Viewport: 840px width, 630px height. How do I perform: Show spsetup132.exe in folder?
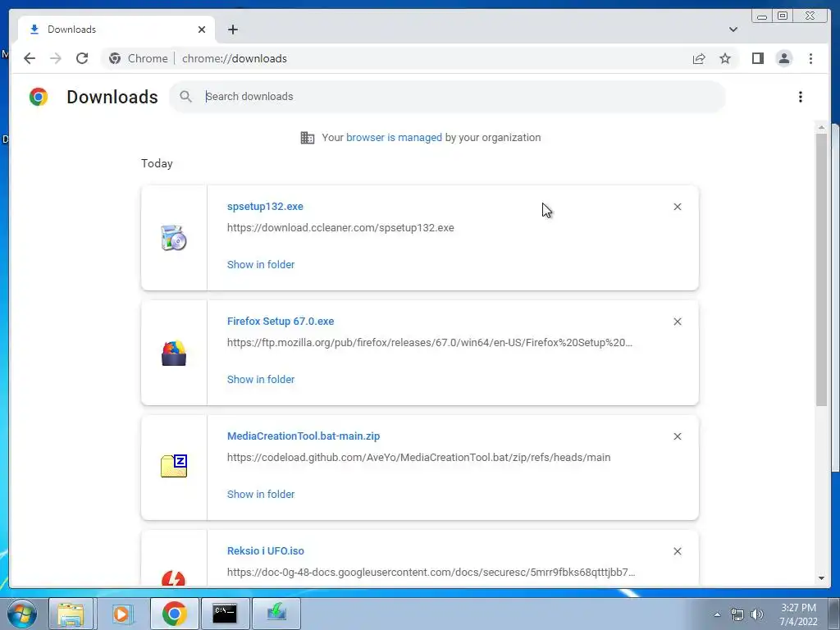click(261, 265)
